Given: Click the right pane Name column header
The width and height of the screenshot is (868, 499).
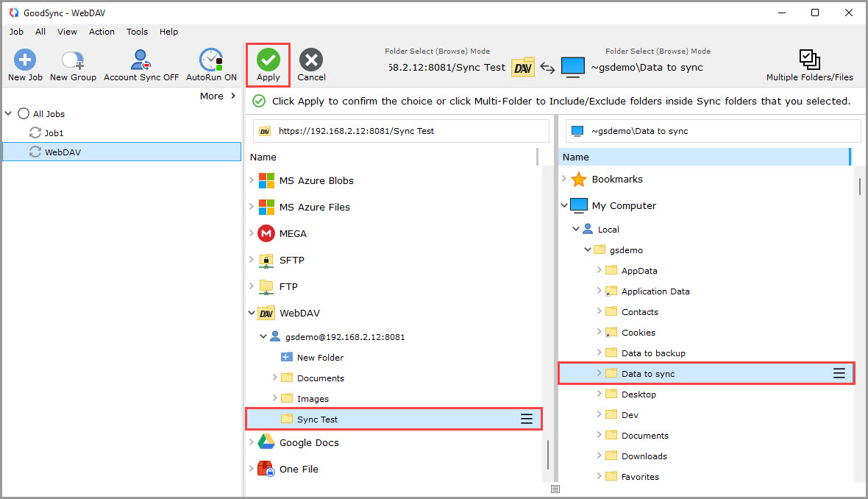Looking at the screenshot, I should [704, 158].
